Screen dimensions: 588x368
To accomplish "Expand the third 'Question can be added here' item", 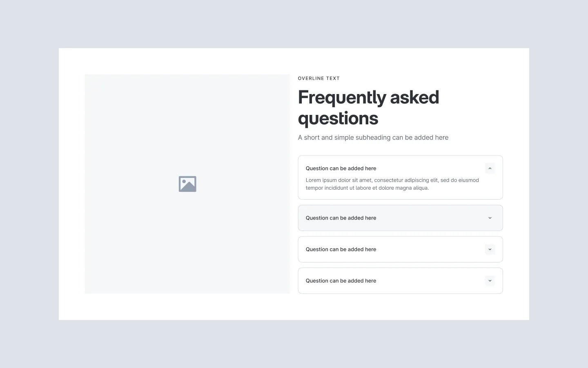I will coord(490,249).
